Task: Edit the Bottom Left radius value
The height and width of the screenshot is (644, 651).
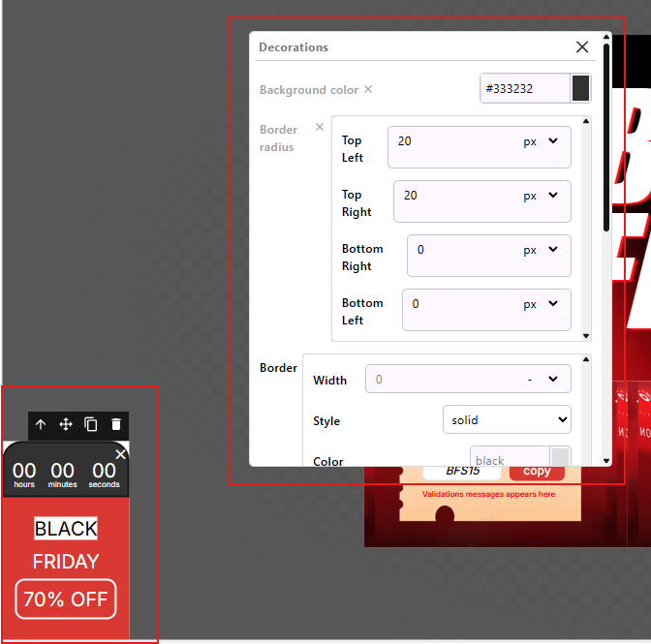Action: pyautogui.click(x=461, y=304)
